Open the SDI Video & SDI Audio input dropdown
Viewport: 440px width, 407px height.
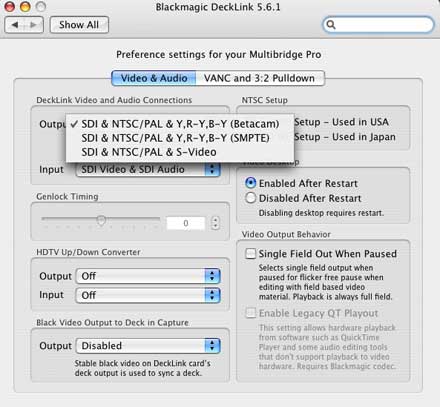[148, 169]
